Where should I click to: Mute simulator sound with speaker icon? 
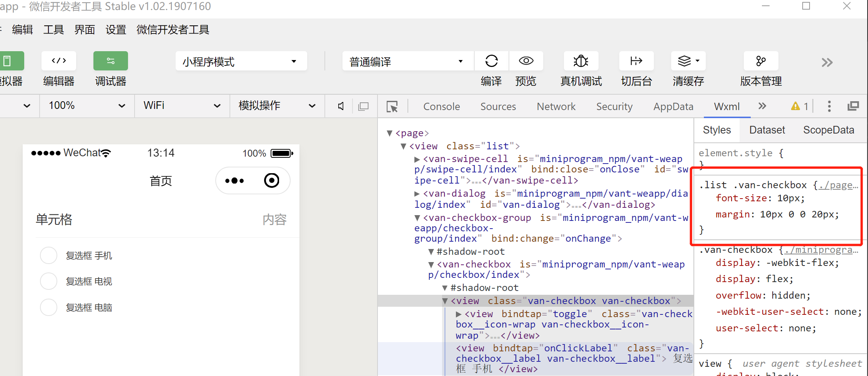click(x=340, y=106)
